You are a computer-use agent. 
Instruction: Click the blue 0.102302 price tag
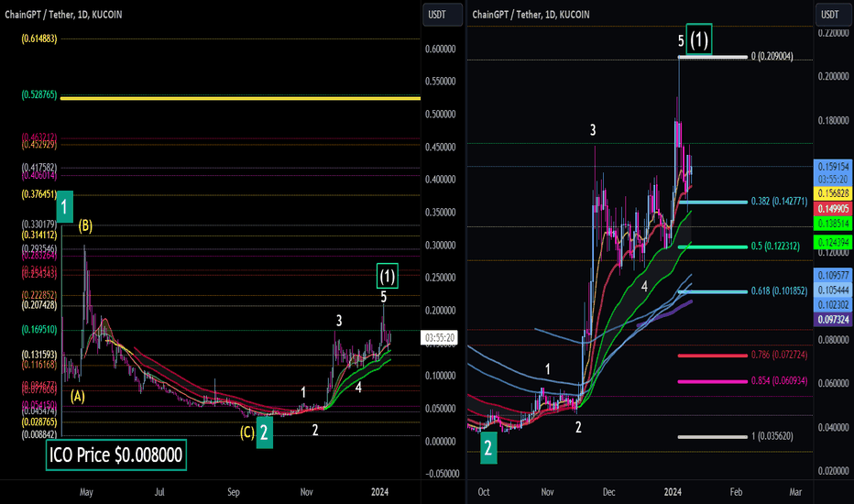click(833, 305)
